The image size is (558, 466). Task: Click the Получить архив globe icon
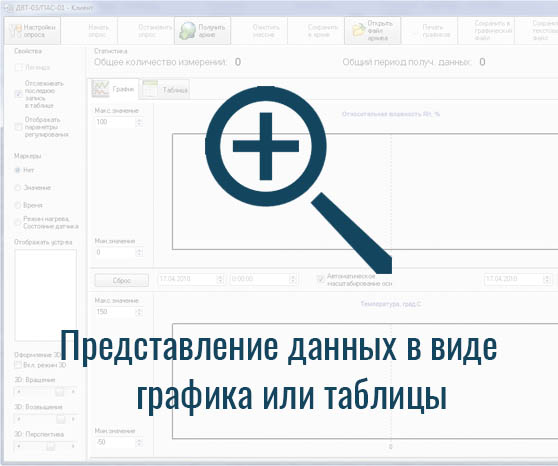pos(188,31)
